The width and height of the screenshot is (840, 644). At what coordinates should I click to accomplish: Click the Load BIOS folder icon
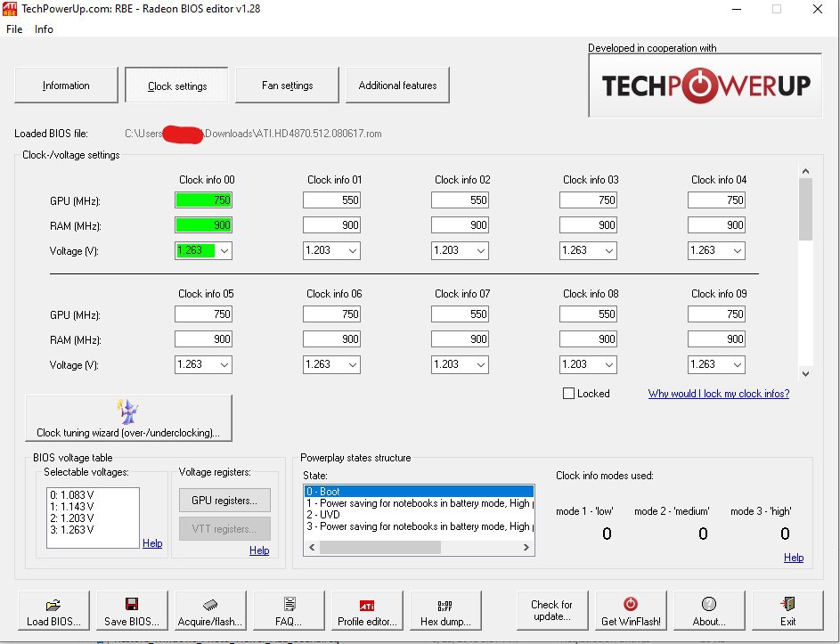coord(53,605)
